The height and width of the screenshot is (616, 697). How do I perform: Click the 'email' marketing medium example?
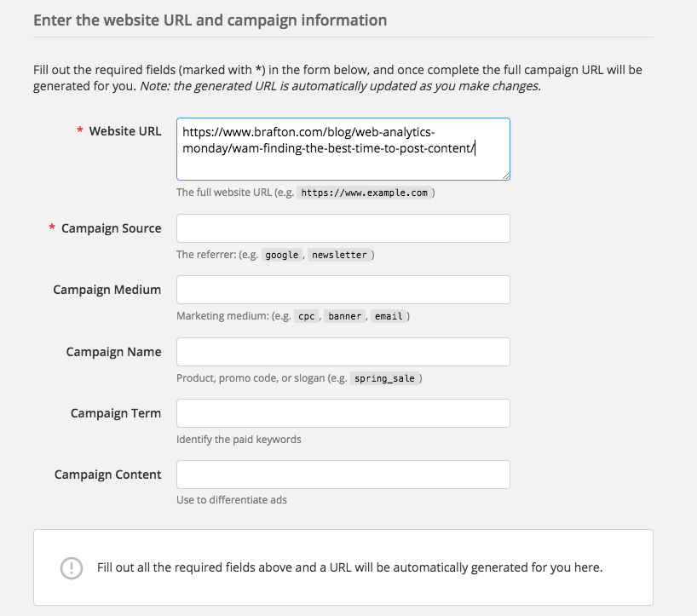tap(389, 316)
